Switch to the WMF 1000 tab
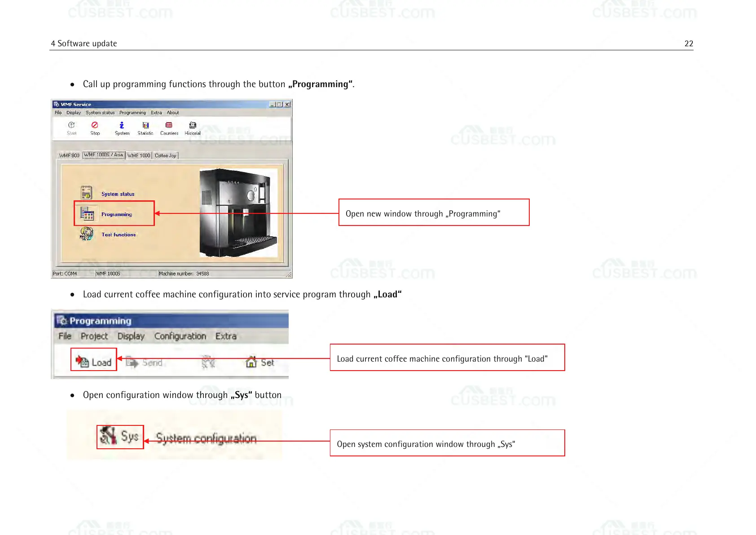Viewport: 756px width, 535px height. 139,155
